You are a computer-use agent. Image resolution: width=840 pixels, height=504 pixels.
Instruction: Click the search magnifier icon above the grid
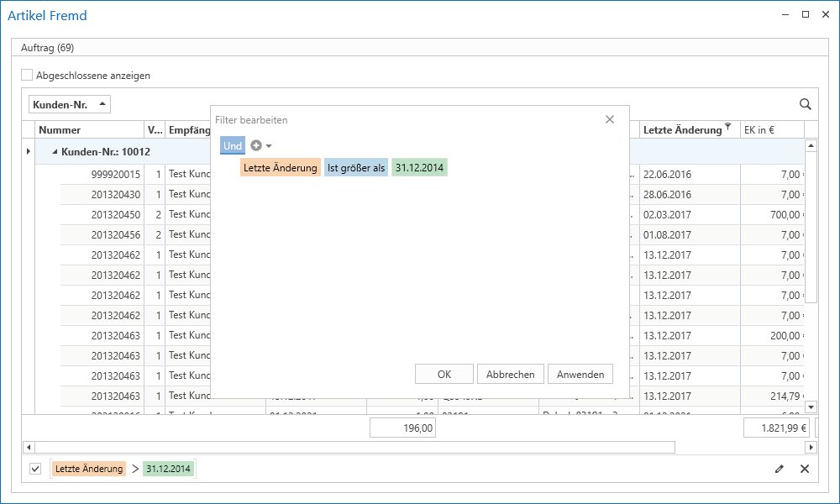point(805,104)
